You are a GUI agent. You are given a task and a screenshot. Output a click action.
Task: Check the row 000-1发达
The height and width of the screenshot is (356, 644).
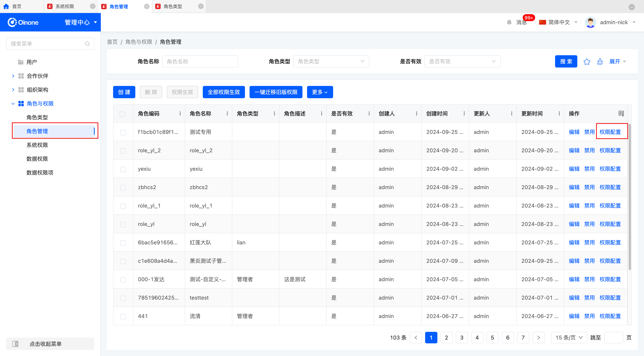pyautogui.click(x=123, y=280)
